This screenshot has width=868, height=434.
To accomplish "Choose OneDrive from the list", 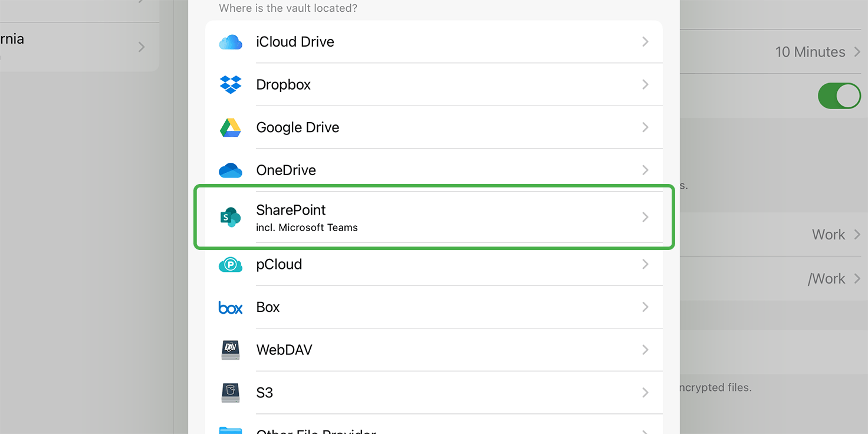I will pyautogui.click(x=434, y=170).
